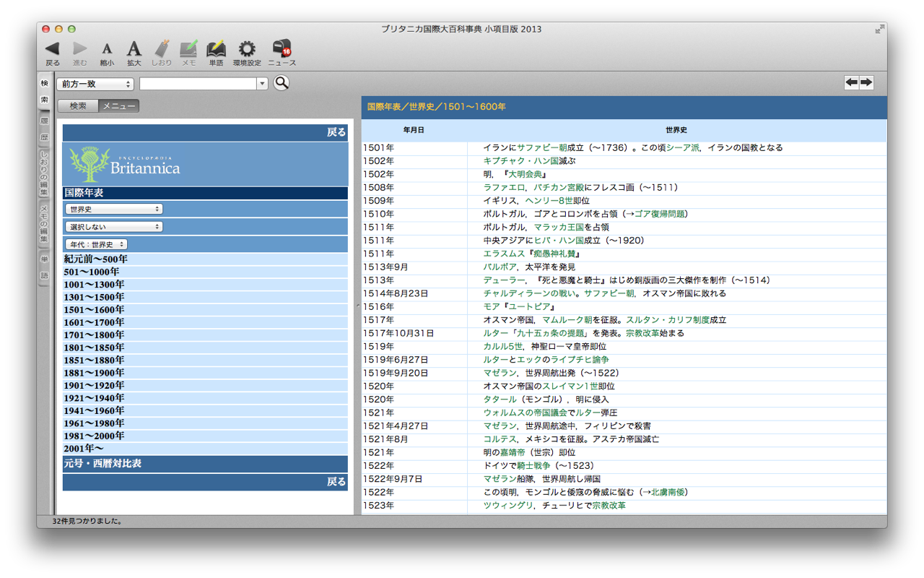Image resolution: width=924 pixels, height=578 pixels.
Task: Shrink text with the 縮小 icon
Action: (107, 48)
